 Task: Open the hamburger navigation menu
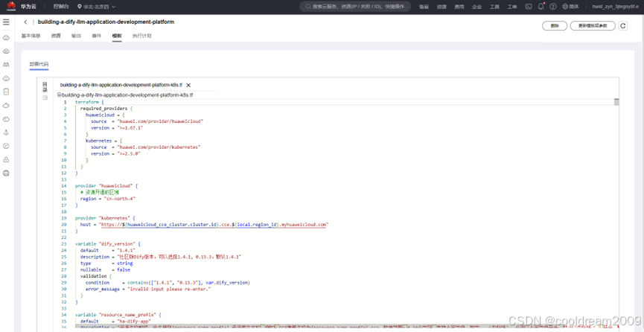(6, 22)
